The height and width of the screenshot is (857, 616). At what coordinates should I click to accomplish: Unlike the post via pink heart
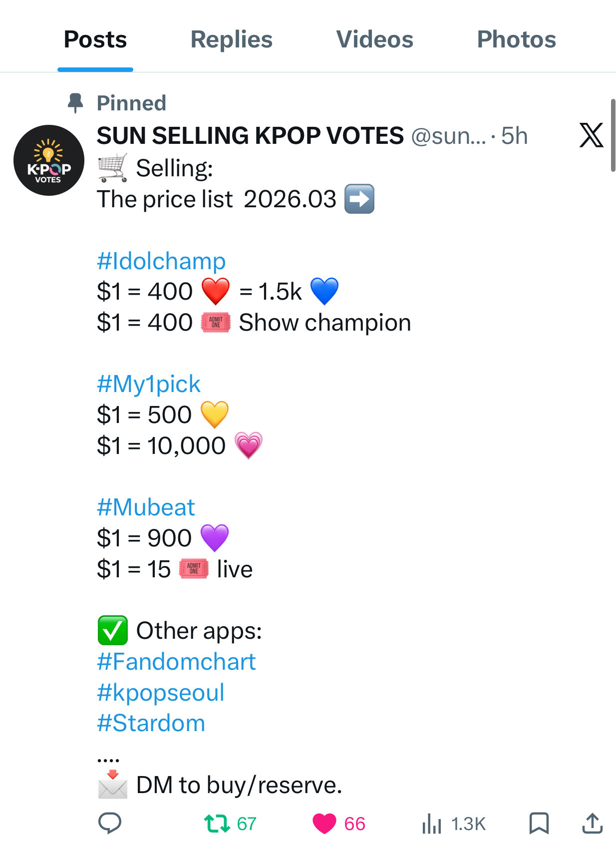click(324, 823)
